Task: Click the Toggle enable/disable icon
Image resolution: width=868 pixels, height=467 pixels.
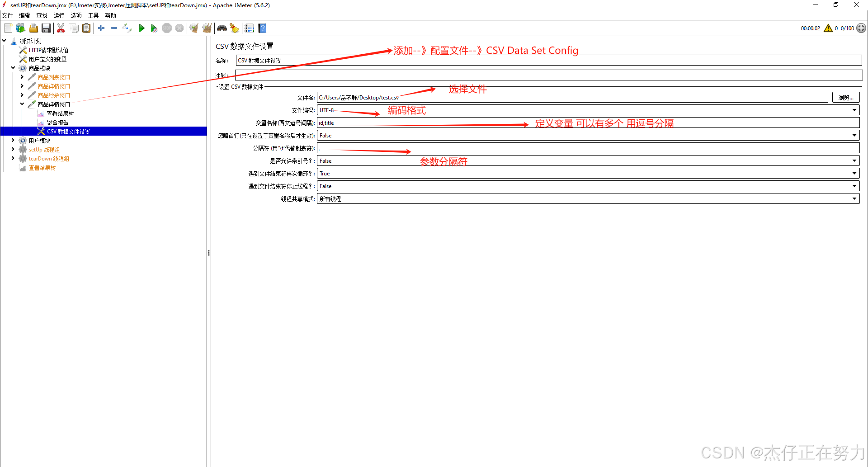Action: click(127, 28)
